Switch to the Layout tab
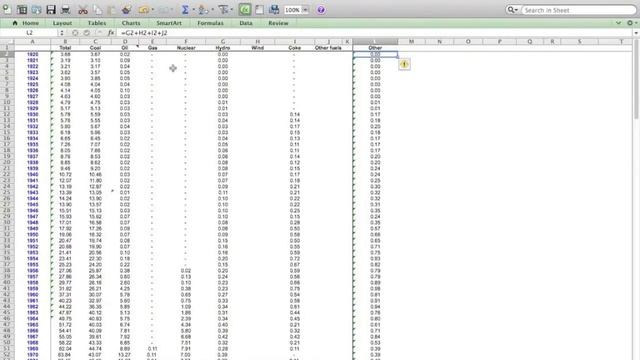The height and width of the screenshot is (360, 640). coord(62,23)
